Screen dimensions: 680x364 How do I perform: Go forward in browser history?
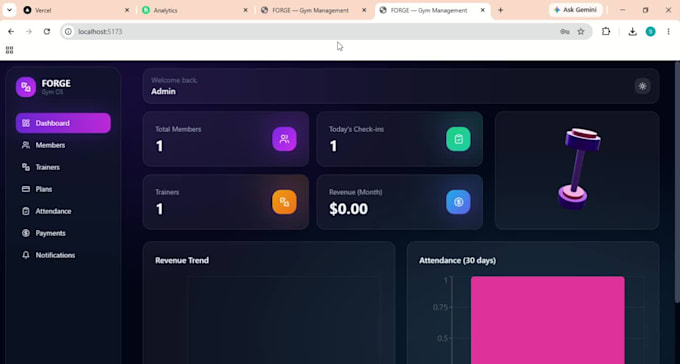click(29, 32)
